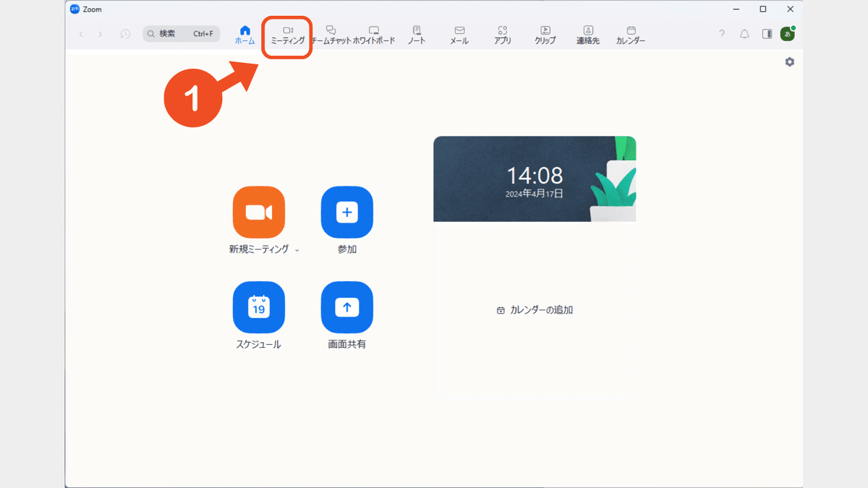868x488 pixels.
Task: Click the date 2024年4月17日
Action: pos(535,194)
